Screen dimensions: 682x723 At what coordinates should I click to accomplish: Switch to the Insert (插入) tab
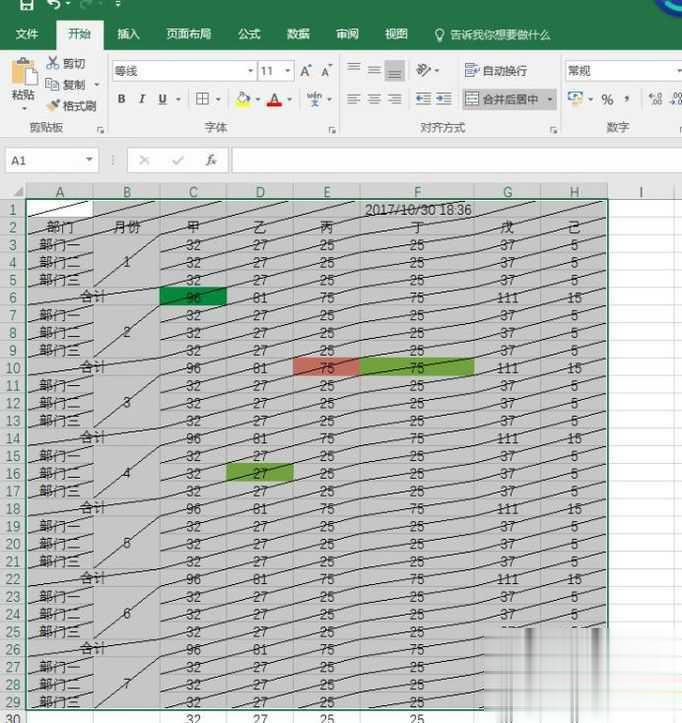click(128, 34)
